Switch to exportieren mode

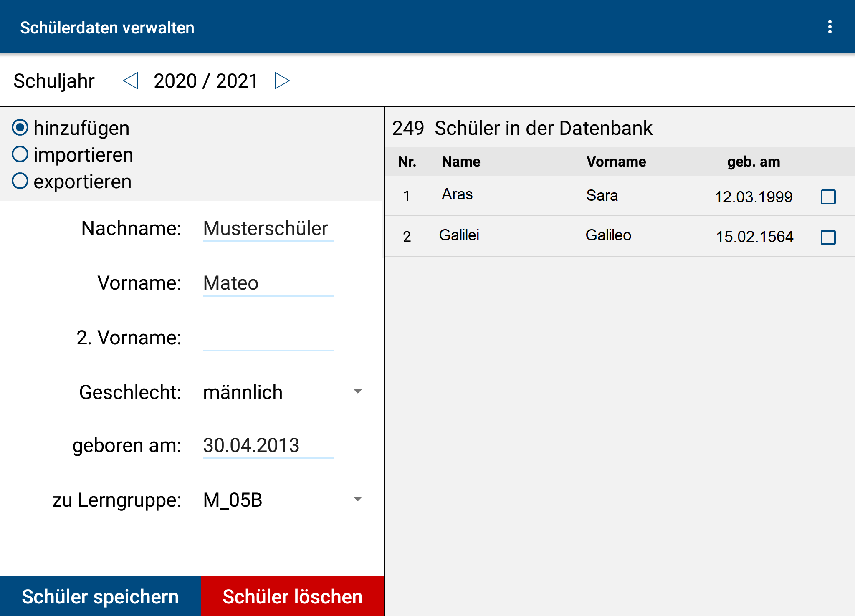tap(20, 181)
